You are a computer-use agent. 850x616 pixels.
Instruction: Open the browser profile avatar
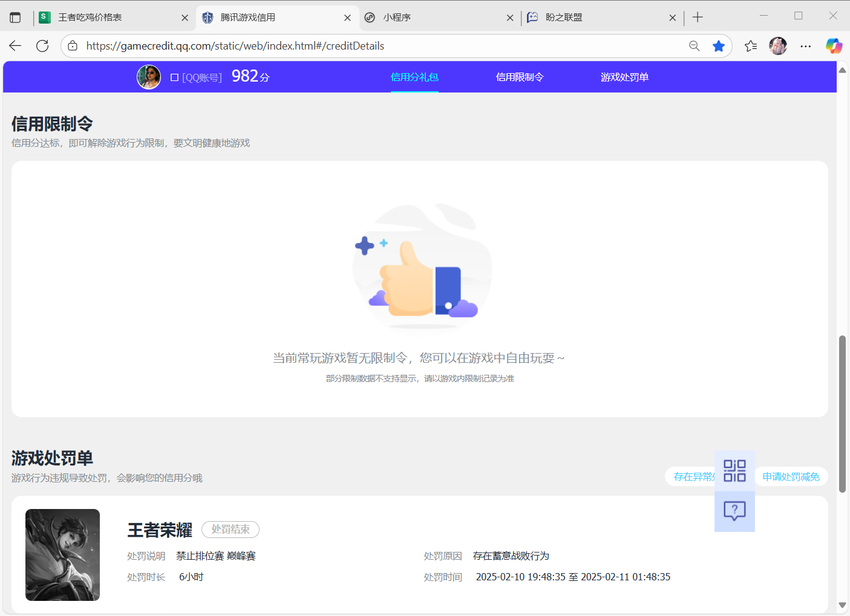778,46
